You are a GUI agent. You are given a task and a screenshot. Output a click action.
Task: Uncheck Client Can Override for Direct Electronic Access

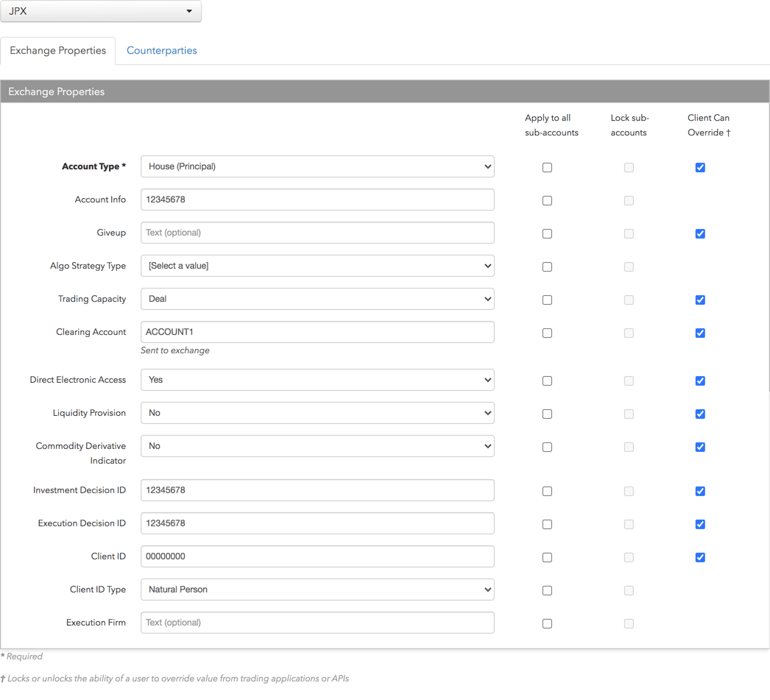coord(700,381)
